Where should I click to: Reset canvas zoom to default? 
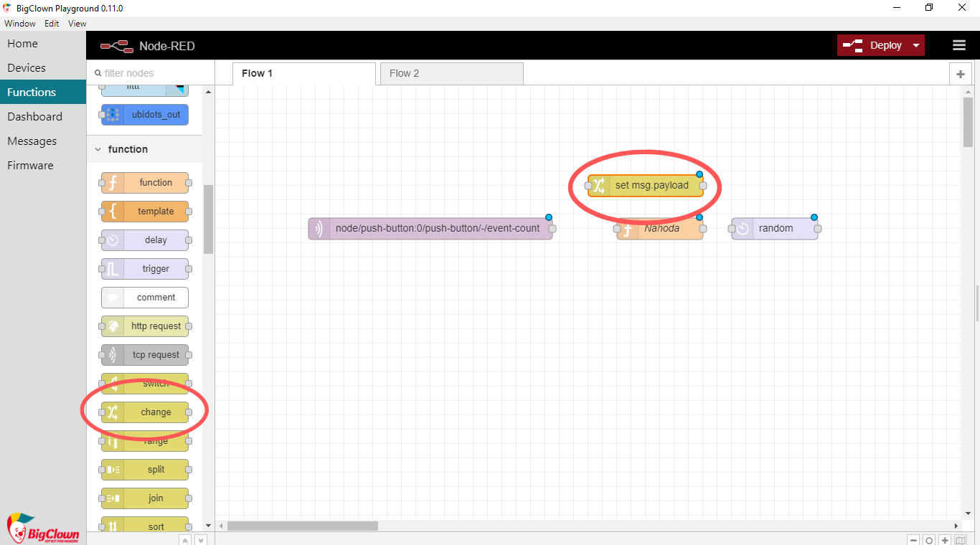pyautogui.click(x=929, y=540)
